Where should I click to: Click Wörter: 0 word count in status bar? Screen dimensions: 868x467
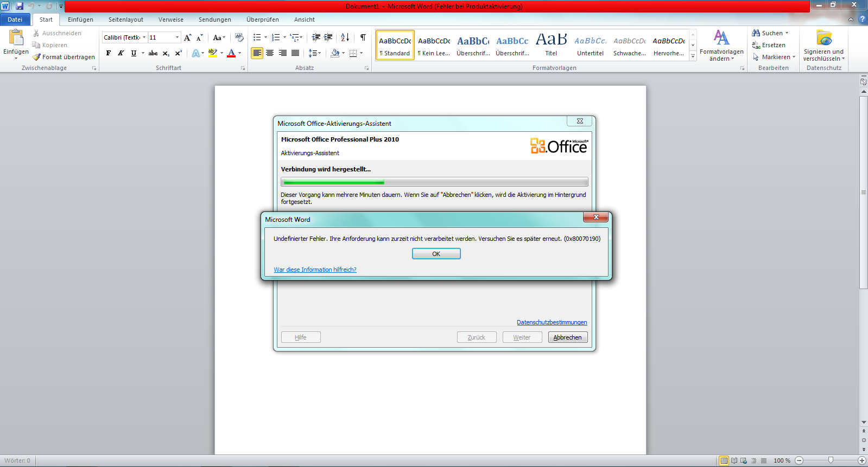pyautogui.click(x=18, y=460)
